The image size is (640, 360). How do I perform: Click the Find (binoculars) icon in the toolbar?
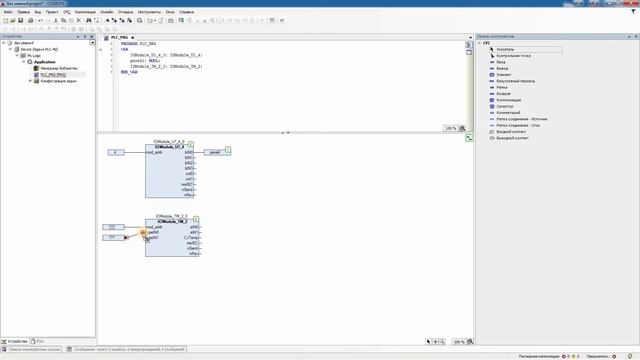pyautogui.click(x=89, y=20)
